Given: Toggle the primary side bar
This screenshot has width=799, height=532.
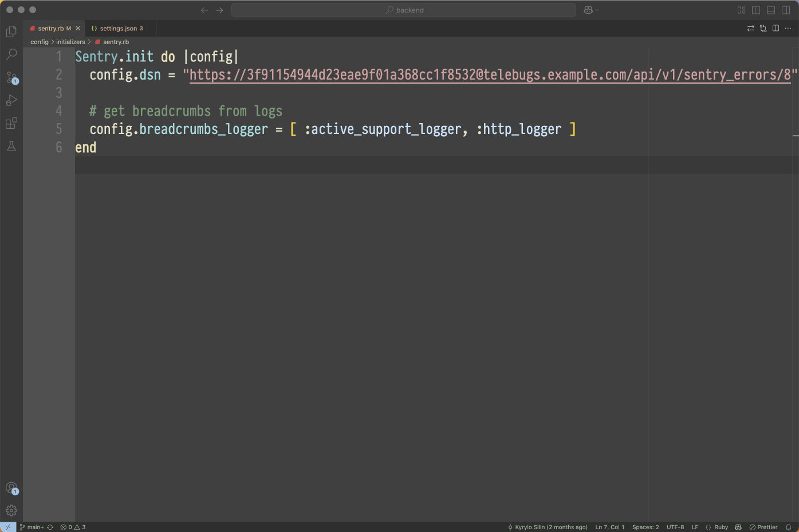Looking at the screenshot, I should click(x=756, y=10).
